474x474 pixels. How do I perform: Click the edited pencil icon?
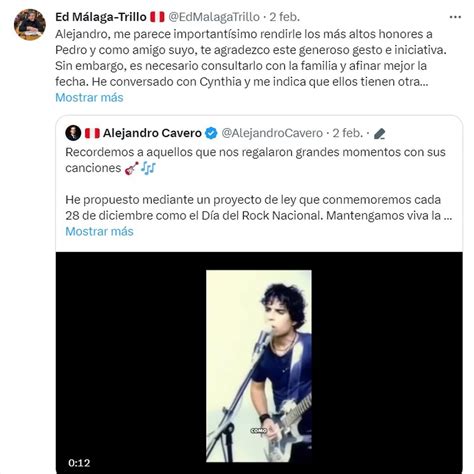(379, 134)
